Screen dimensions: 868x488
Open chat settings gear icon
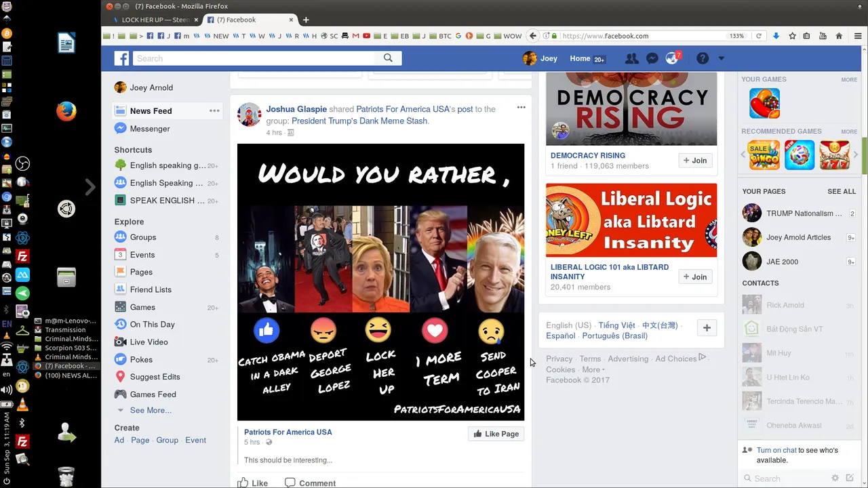(x=835, y=479)
